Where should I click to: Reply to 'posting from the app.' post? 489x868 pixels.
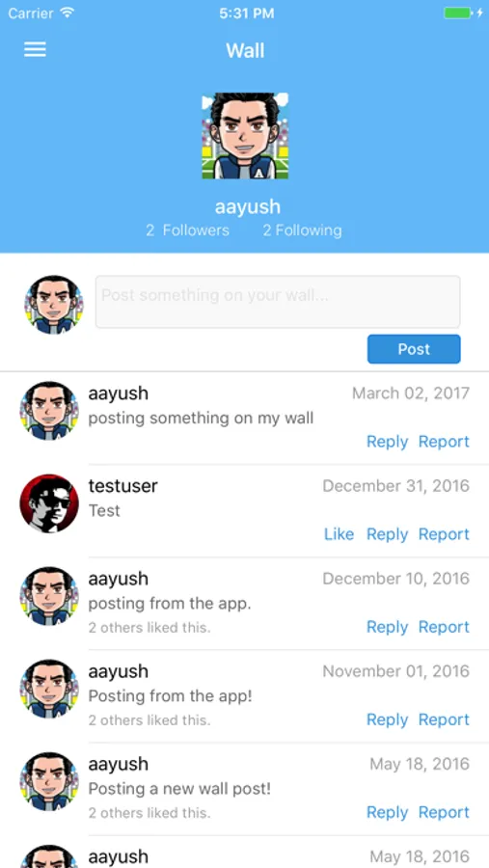[x=387, y=627]
